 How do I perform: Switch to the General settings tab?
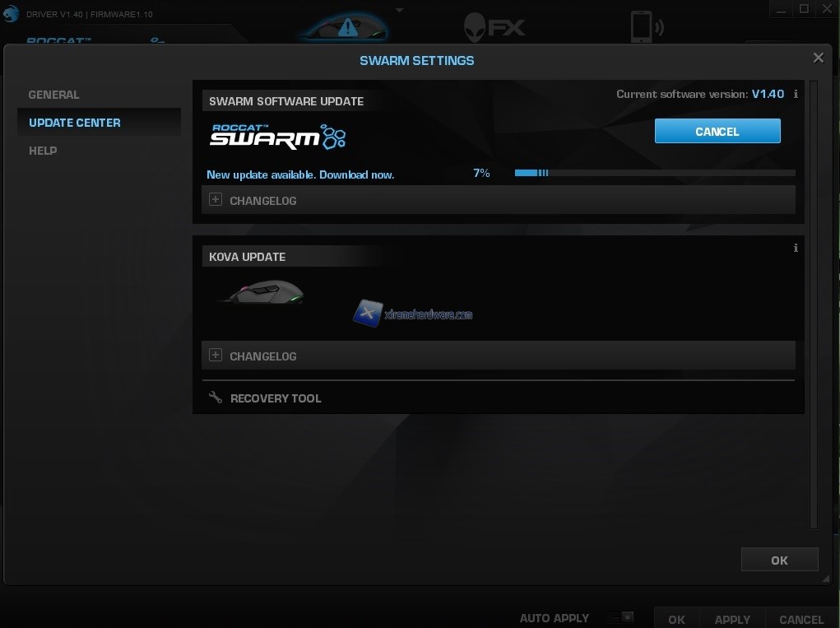tap(54, 95)
